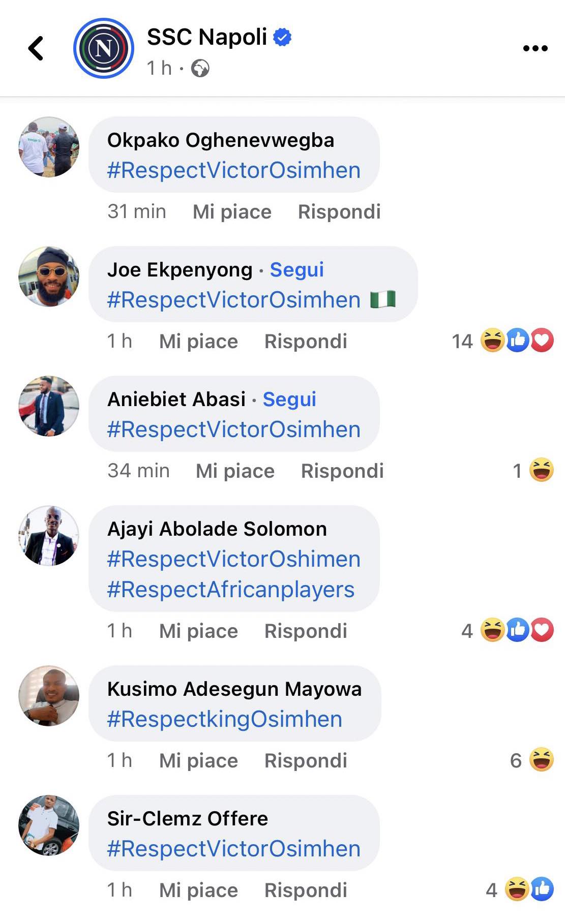Tap the blue verified badge
Screen dimensions: 565x924
(282, 37)
